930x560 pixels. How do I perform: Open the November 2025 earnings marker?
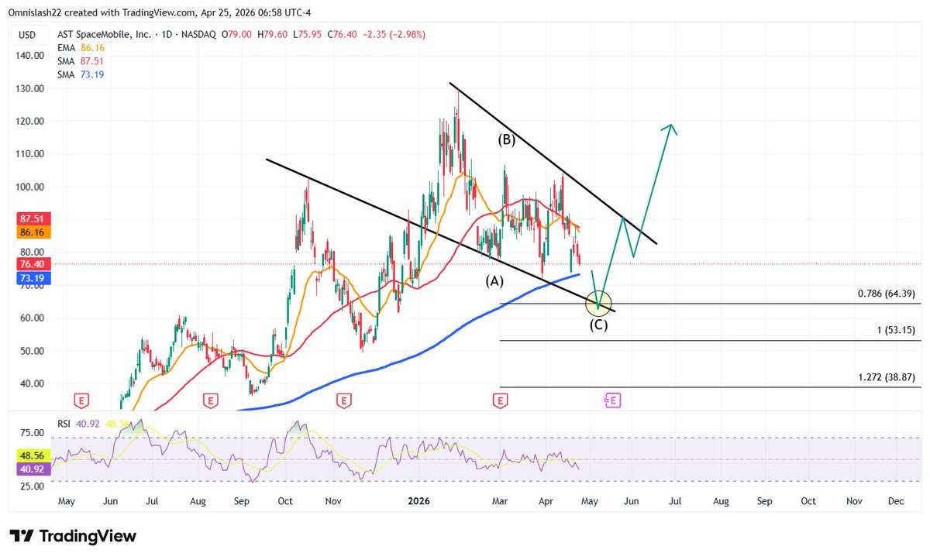[343, 400]
